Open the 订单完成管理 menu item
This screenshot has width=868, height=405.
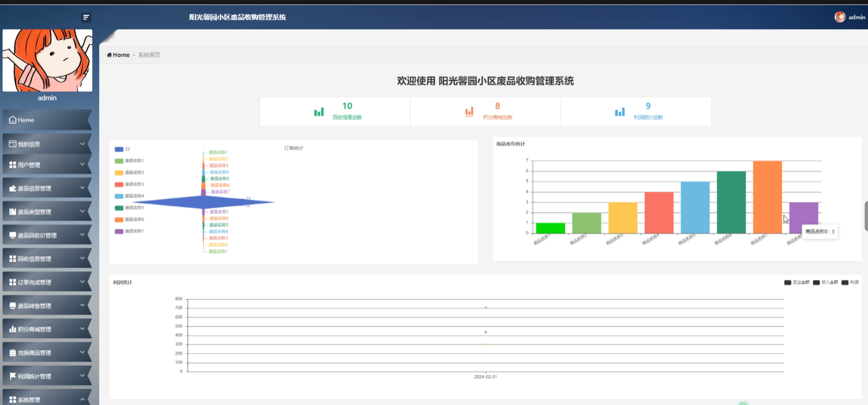coord(47,282)
